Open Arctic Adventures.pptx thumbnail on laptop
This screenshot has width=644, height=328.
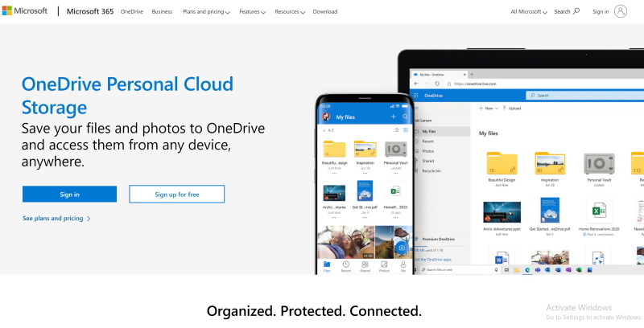(x=502, y=212)
